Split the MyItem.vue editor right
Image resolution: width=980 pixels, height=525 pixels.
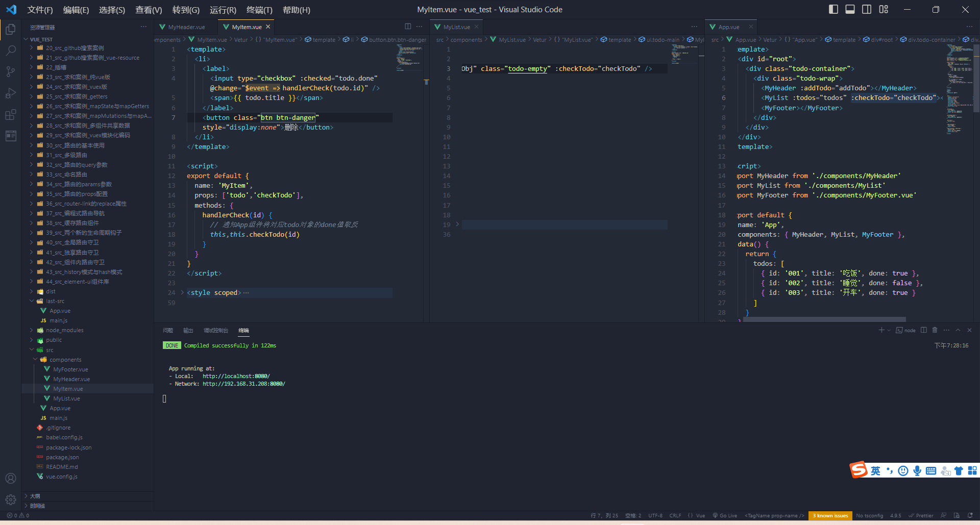pyautogui.click(x=408, y=27)
